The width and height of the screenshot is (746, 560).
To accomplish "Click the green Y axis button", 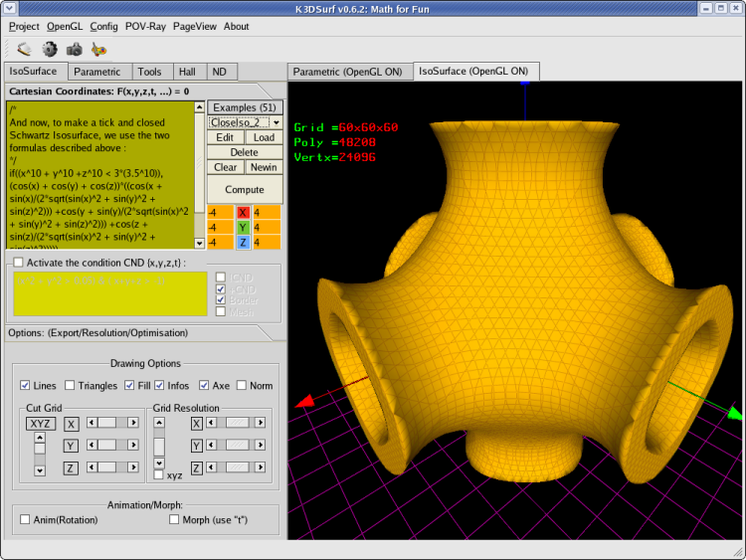I will tap(244, 228).
